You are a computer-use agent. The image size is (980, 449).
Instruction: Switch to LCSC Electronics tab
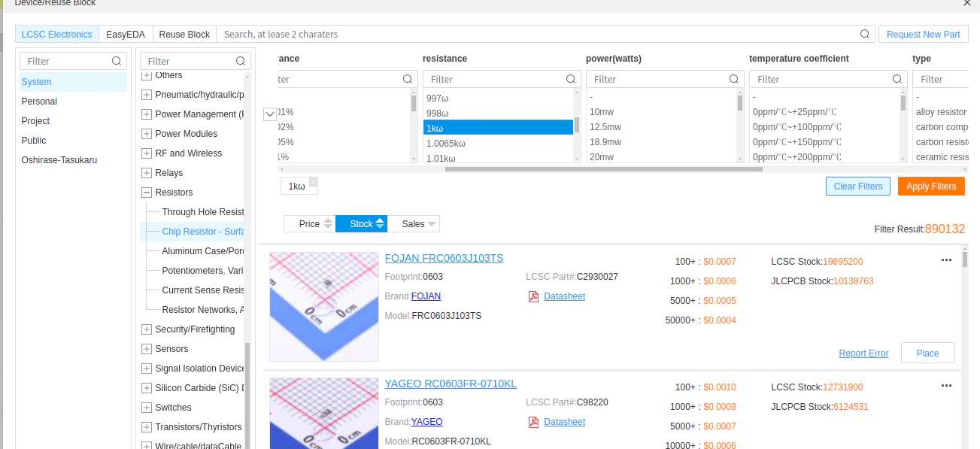click(57, 34)
